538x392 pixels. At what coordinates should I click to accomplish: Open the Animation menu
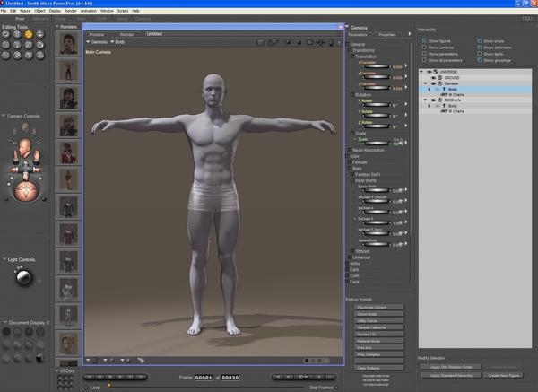(x=87, y=11)
